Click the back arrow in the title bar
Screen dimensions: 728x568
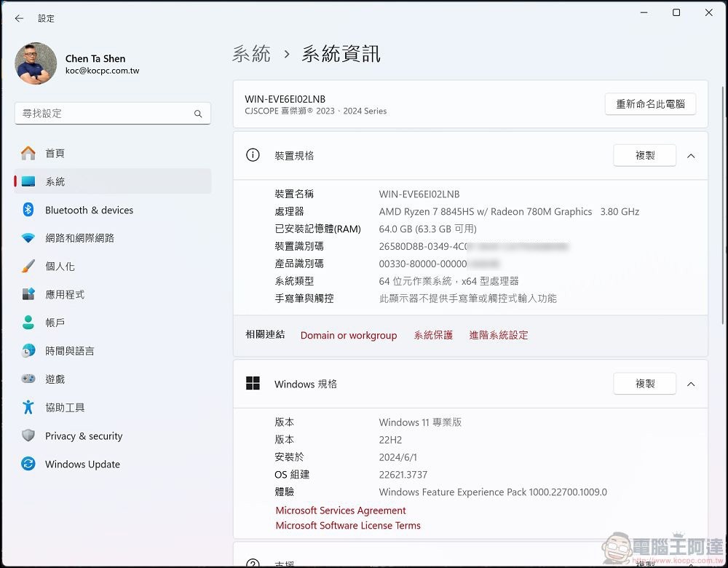pyautogui.click(x=19, y=18)
